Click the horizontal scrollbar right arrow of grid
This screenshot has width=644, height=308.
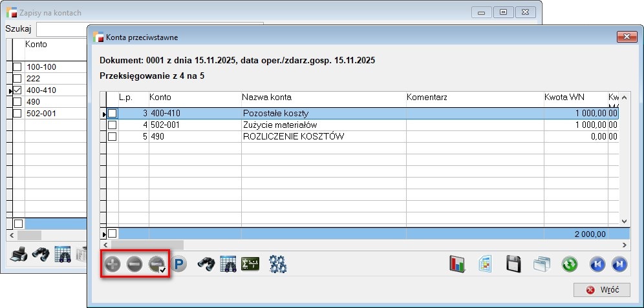pyautogui.click(x=625, y=245)
